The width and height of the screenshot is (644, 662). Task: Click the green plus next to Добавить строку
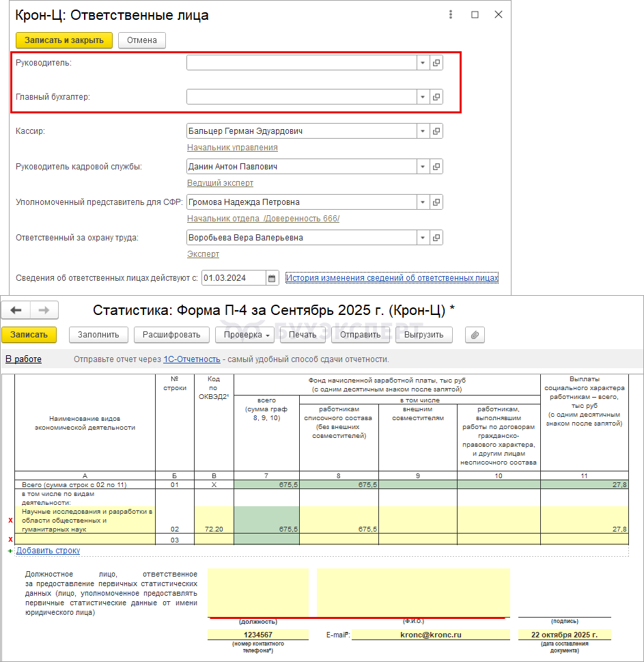pos(10,551)
